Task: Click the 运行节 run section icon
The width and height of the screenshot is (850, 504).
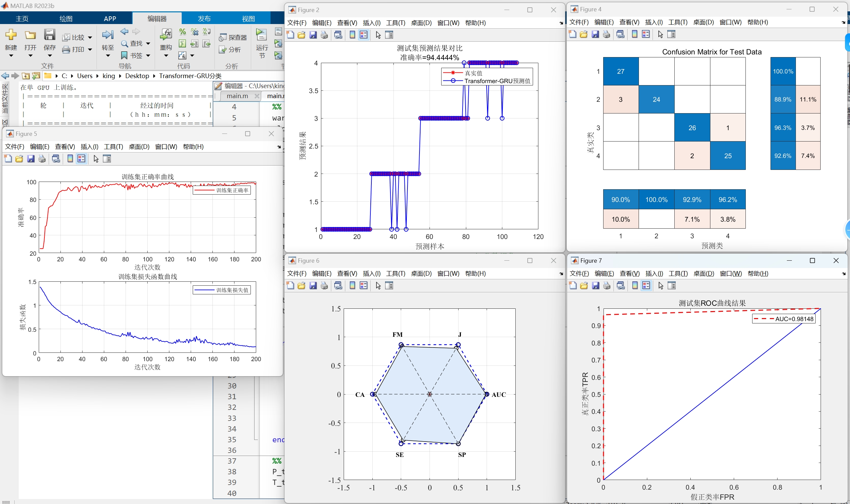Action: coord(261,34)
